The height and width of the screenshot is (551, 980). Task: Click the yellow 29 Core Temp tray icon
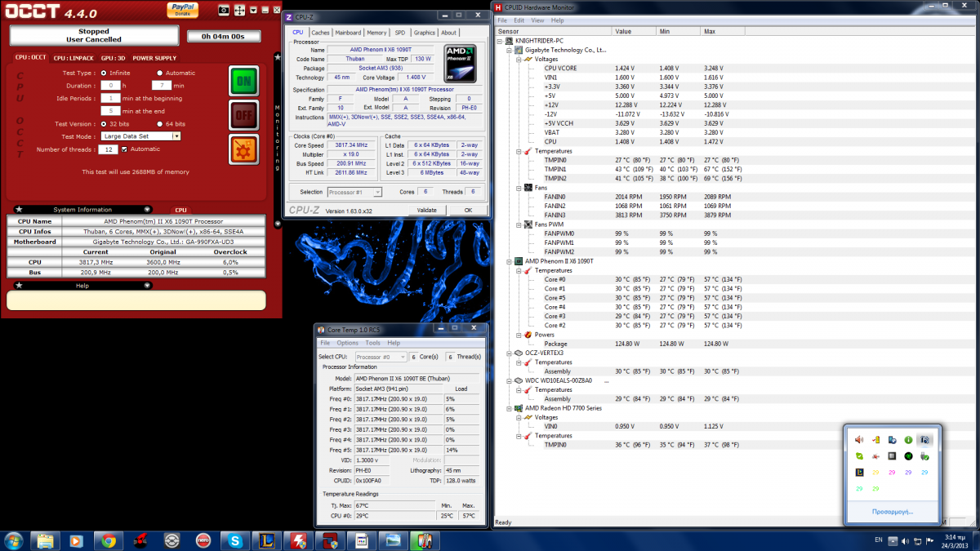(x=875, y=472)
